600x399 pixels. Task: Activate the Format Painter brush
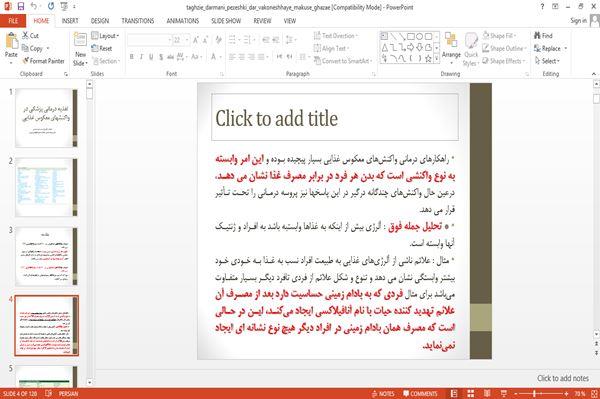[x=26, y=61]
